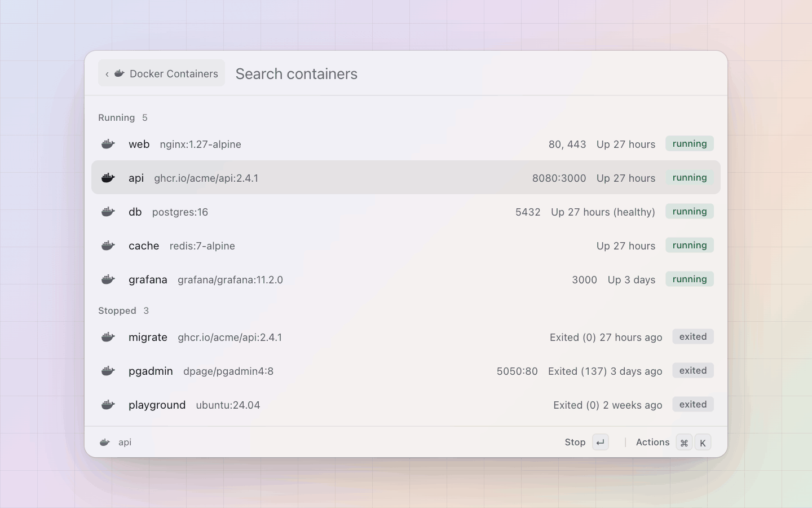Viewport: 812px width, 508px height.
Task: Click running badge on grafana row
Action: (x=690, y=279)
